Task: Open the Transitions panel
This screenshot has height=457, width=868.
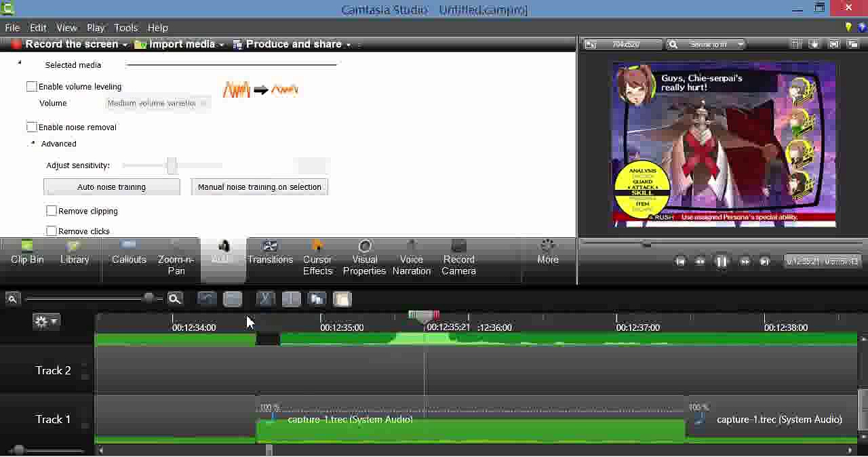Action: tap(270, 254)
